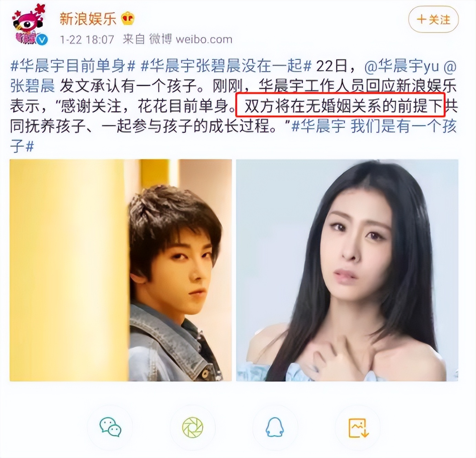This screenshot has height=458, width=476.
Task: Open the right photo of long-haired woman
Action: tap(347, 270)
